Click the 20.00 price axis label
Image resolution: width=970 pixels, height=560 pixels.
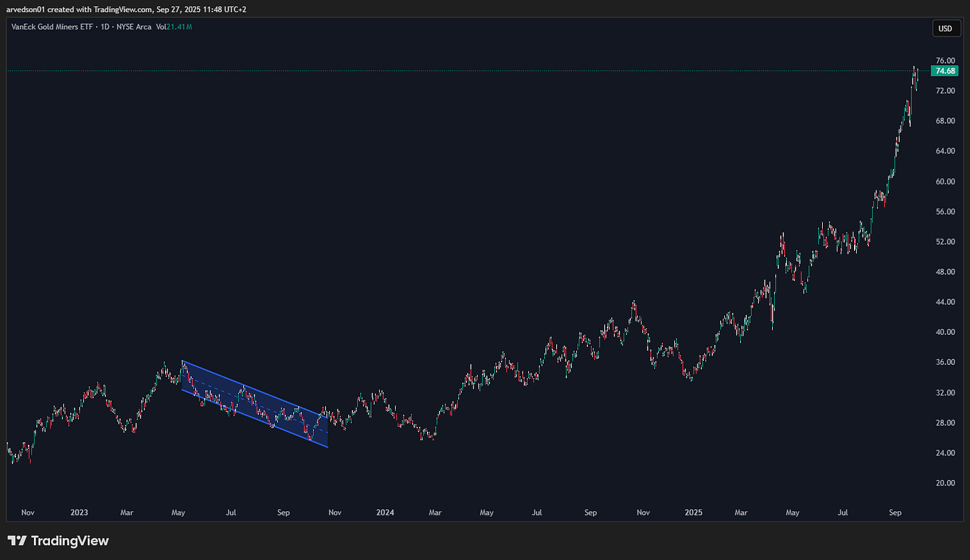coord(945,483)
